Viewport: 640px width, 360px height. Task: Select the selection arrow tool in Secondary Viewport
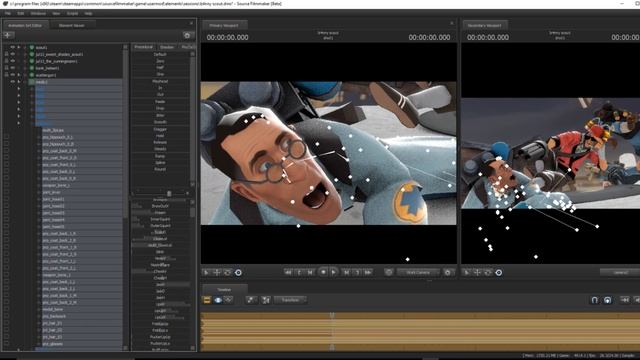pos(467,272)
